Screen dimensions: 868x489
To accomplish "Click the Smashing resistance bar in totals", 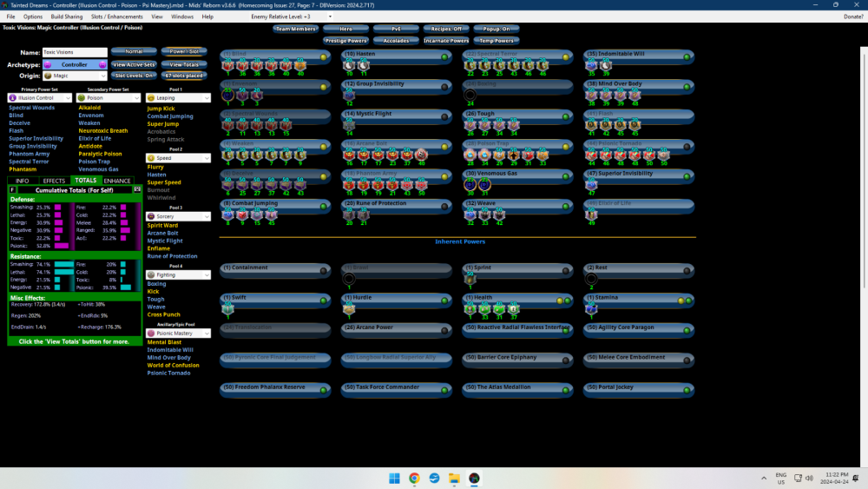I will [x=64, y=265].
